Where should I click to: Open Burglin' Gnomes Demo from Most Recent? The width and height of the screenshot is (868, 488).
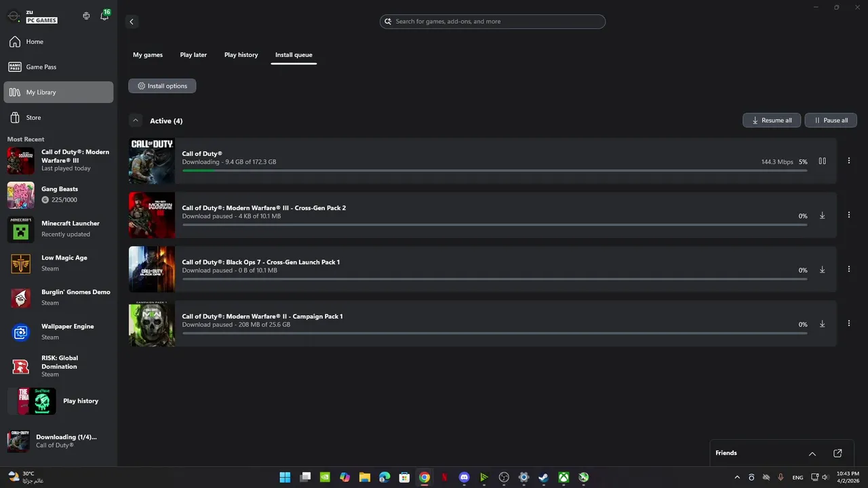coord(58,298)
